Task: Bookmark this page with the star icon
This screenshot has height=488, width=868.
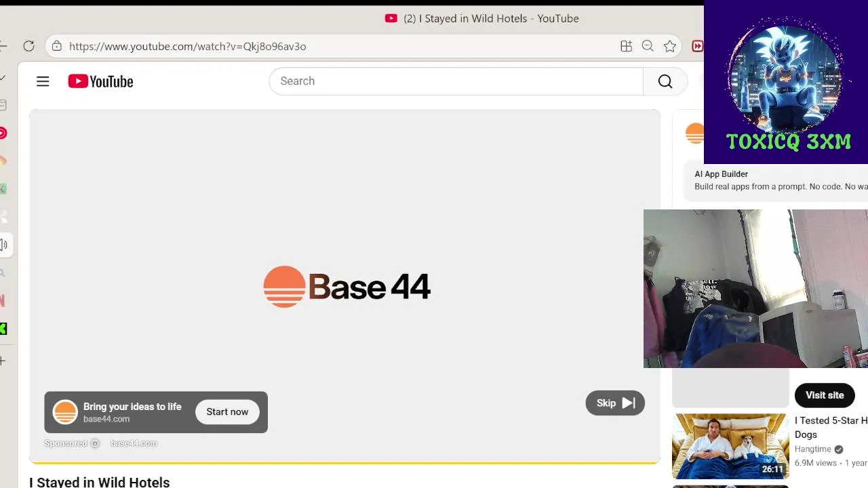Action: tap(670, 46)
